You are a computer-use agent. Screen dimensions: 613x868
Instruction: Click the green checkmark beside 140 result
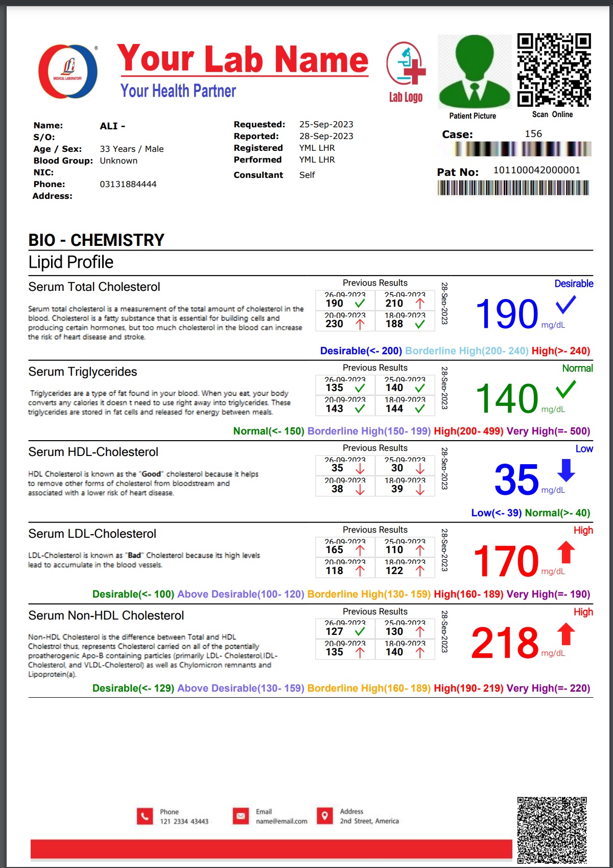click(565, 390)
